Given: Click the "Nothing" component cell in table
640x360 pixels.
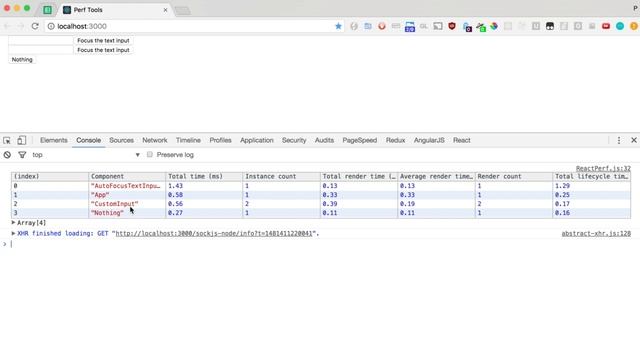Looking at the screenshot, I should 127,213.
